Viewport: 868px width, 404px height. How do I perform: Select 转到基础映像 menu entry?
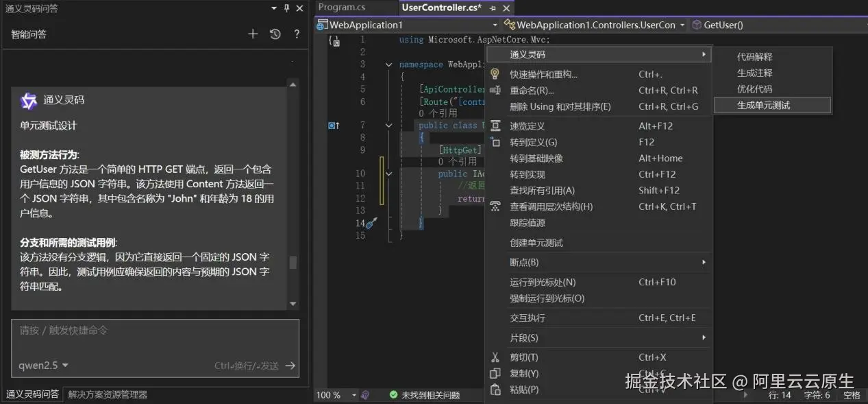(x=599, y=158)
